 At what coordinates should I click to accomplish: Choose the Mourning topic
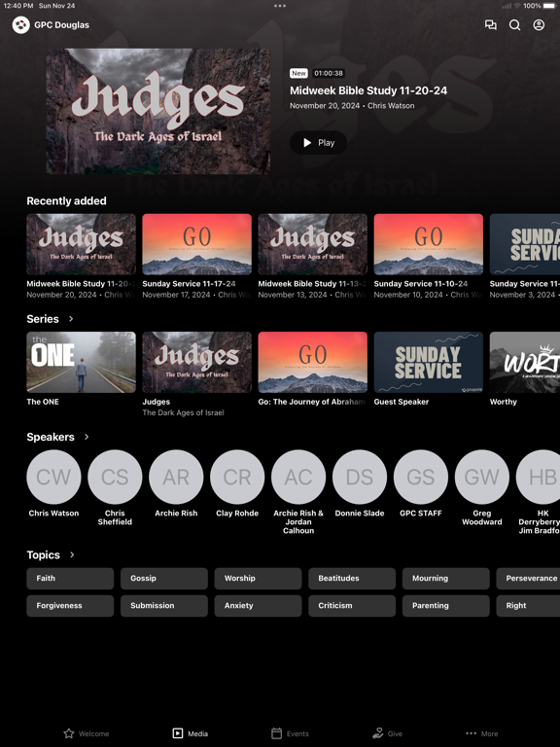(x=445, y=579)
